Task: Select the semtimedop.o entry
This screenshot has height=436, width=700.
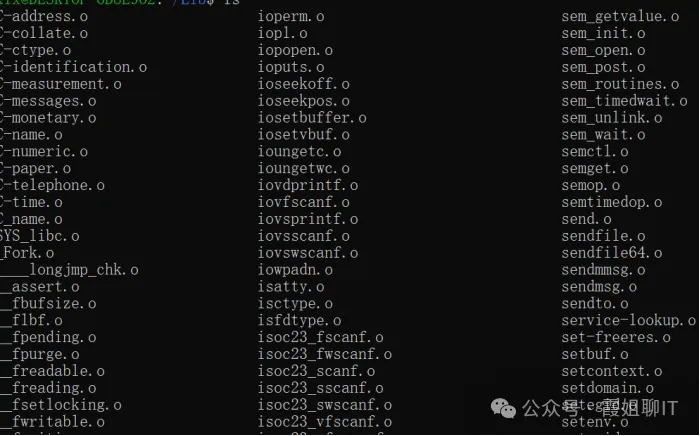Action: 612,203
